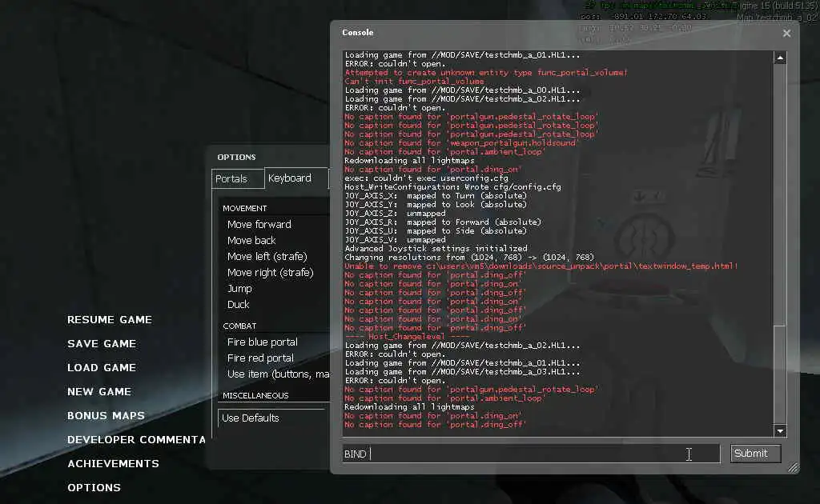Click 'exec: couldn't exec userconfig.cfg' line
This screenshot has width=820, height=504.
point(426,178)
